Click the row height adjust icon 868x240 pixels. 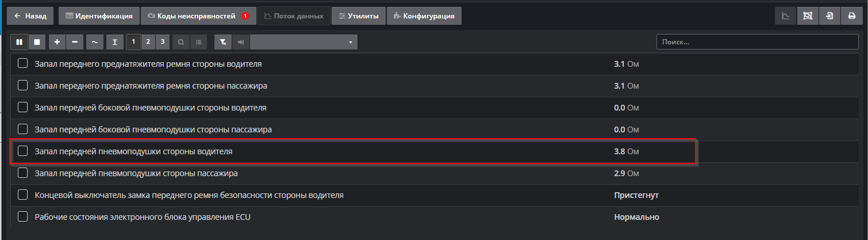tap(114, 42)
